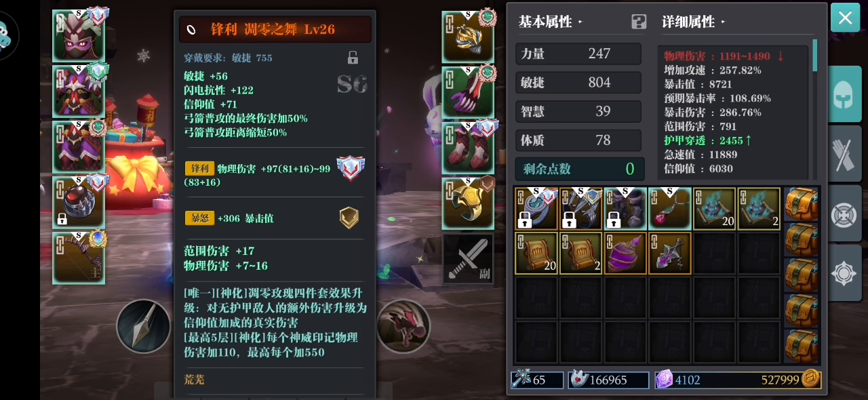Expand the 基本属性 dropdown arrow
Screen dimensions: 868x400
tap(580, 22)
